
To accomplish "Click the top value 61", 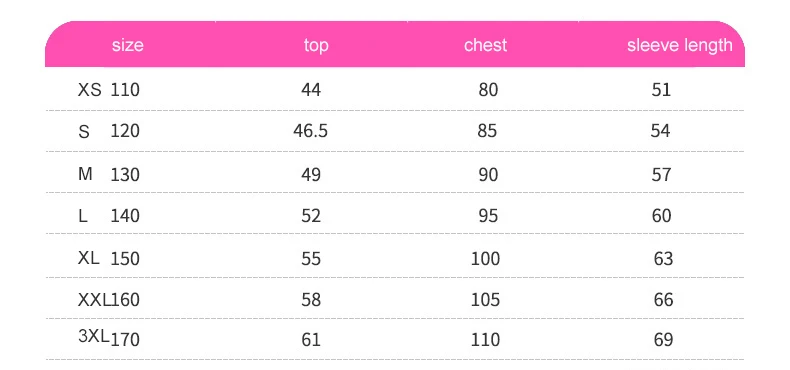I will [311, 340].
